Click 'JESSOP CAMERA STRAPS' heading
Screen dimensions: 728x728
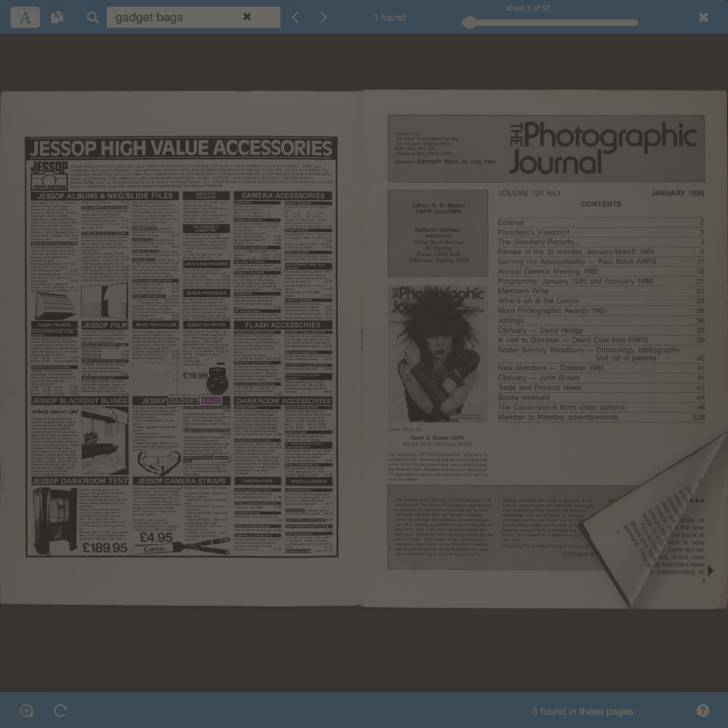[x=181, y=481]
